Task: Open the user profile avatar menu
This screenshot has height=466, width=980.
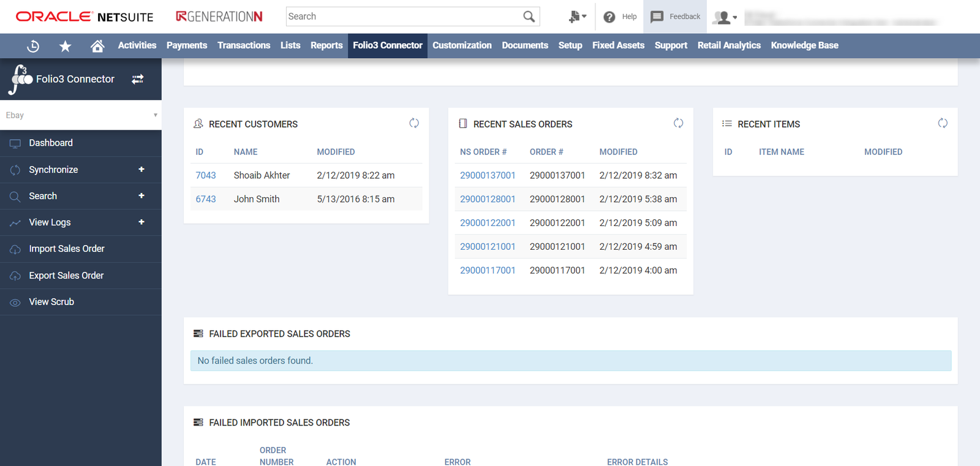Action: click(725, 17)
